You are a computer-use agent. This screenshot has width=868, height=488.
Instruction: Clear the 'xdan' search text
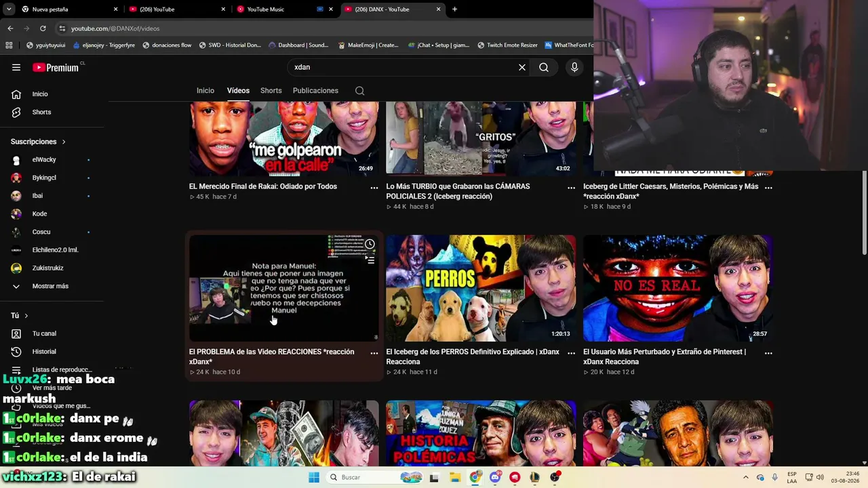click(522, 67)
